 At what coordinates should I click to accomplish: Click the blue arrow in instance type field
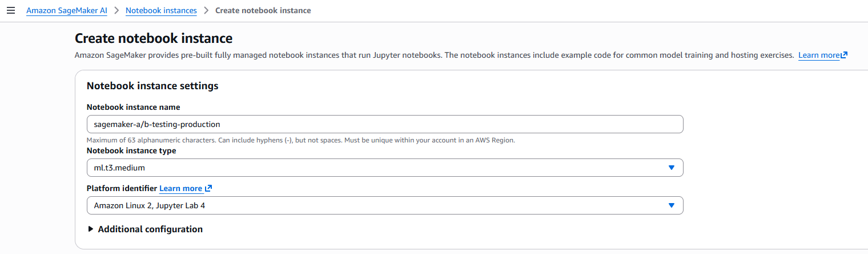tap(672, 168)
